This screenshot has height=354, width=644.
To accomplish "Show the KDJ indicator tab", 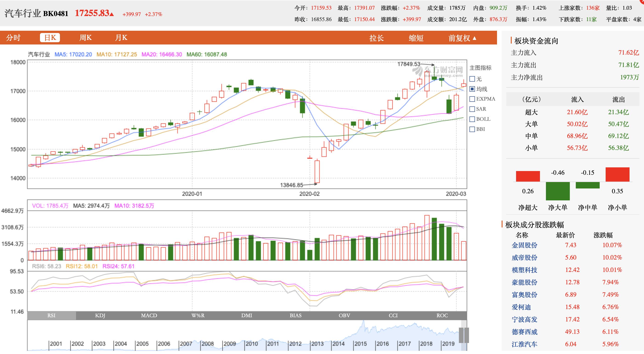I will coord(100,315).
